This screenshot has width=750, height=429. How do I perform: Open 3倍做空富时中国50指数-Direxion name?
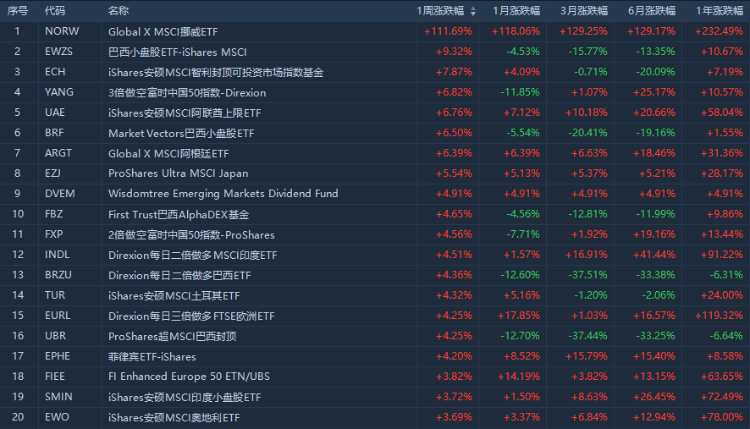(x=187, y=93)
